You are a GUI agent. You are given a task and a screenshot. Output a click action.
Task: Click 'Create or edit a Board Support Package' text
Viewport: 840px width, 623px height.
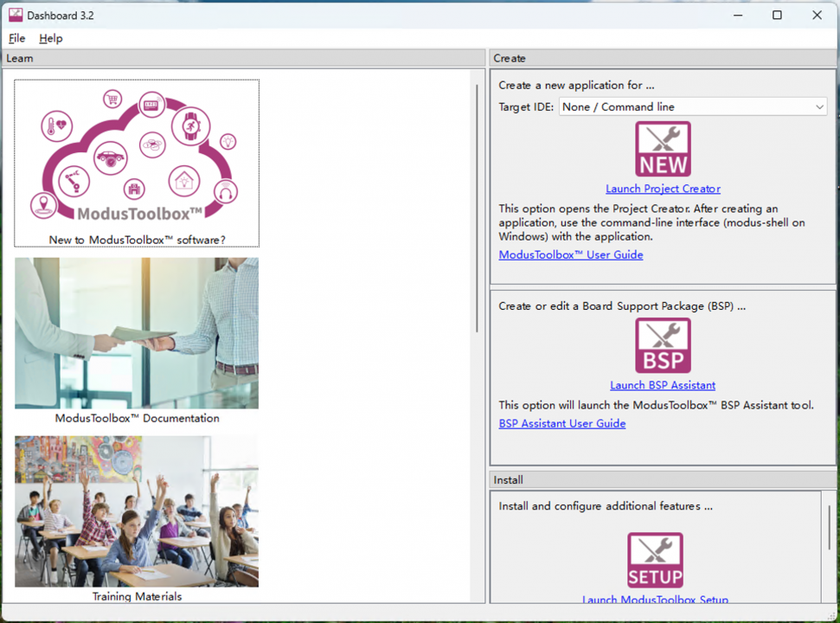tap(622, 305)
